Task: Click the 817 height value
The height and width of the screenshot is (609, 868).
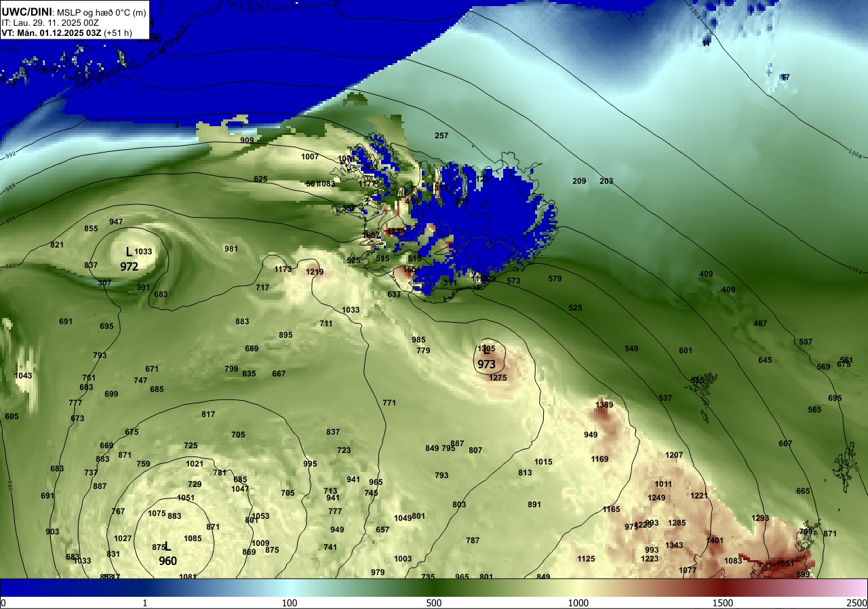Action: (208, 414)
